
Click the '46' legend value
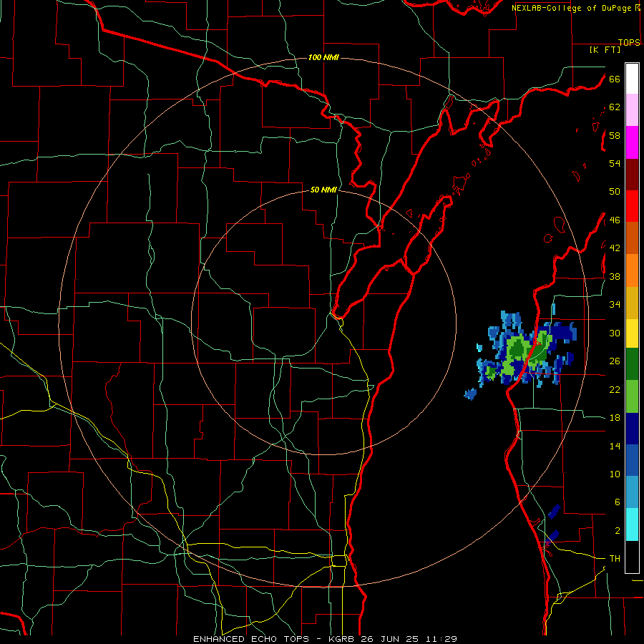615,220
